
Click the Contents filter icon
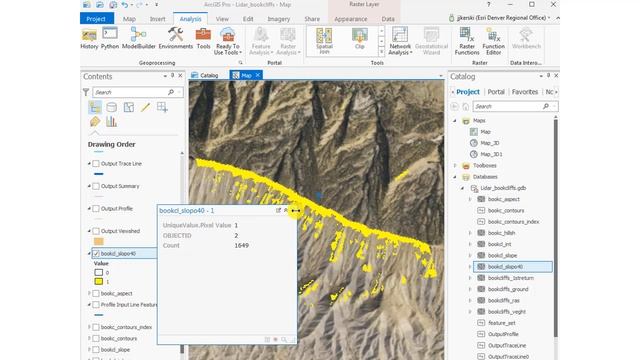click(x=86, y=92)
